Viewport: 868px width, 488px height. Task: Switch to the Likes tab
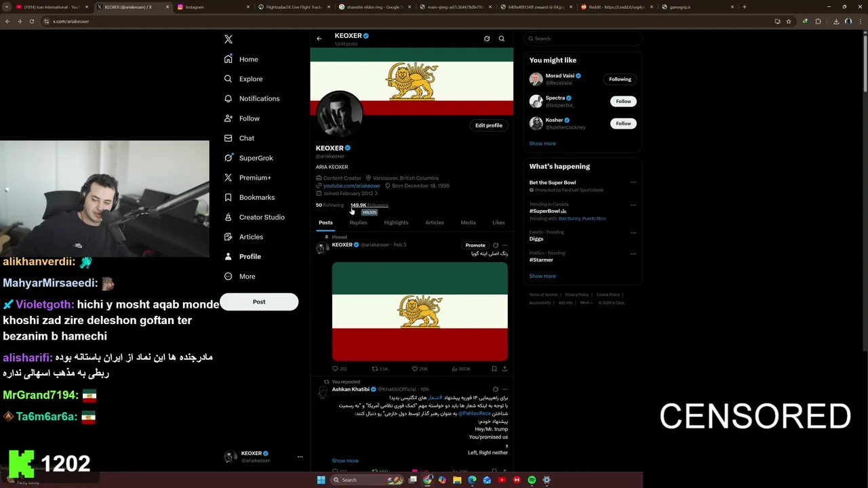point(498,222)
